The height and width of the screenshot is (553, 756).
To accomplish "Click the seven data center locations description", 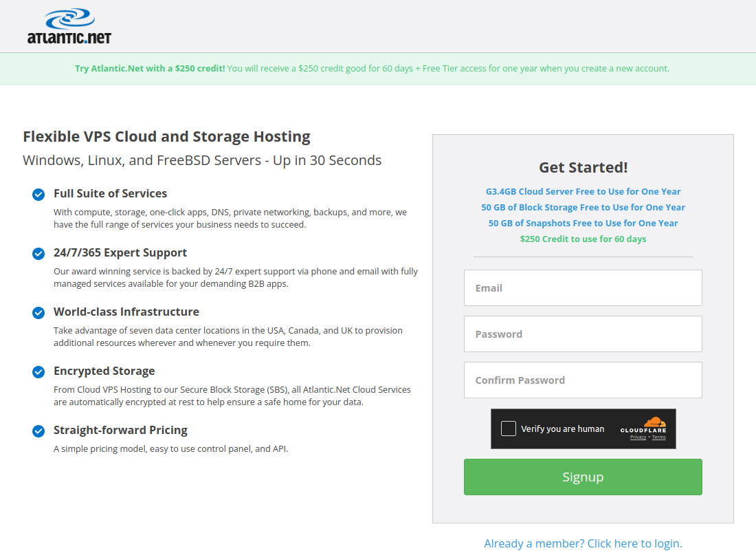I will tap(228, 337).
